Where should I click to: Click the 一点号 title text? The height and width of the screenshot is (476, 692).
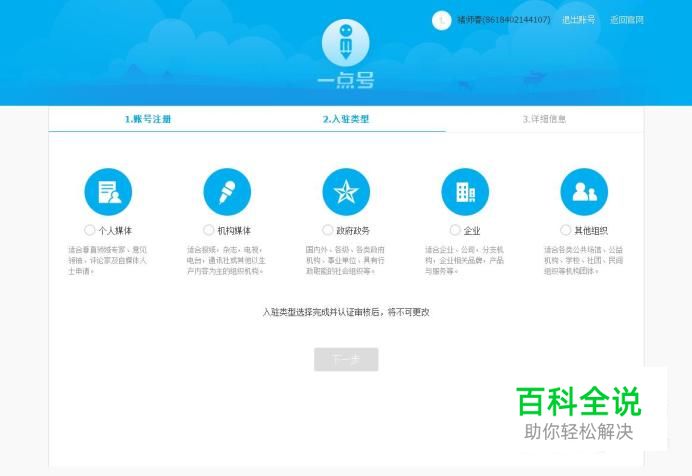pyautogui.click(x=346, y=81)
